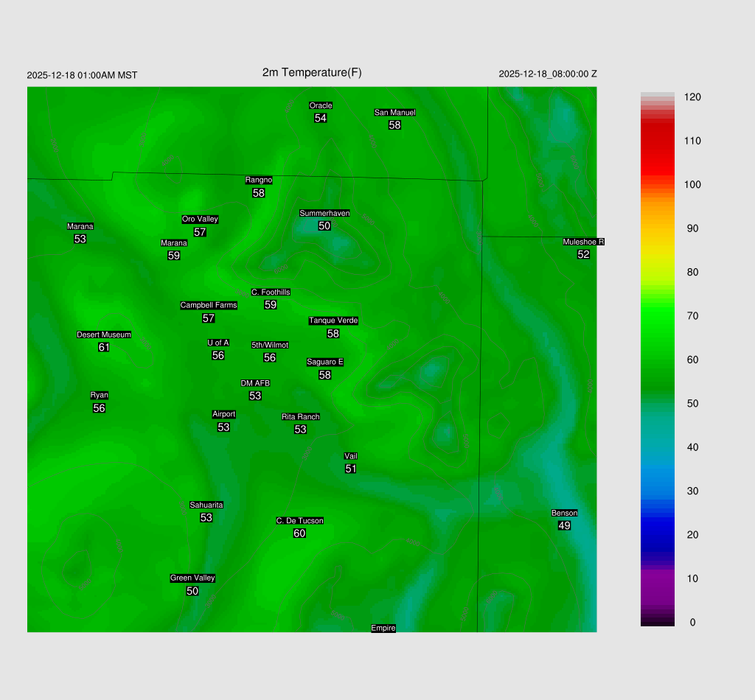Click the DM AFB station marker
Viewport: 755px width, 700px height.
(255, 383)
